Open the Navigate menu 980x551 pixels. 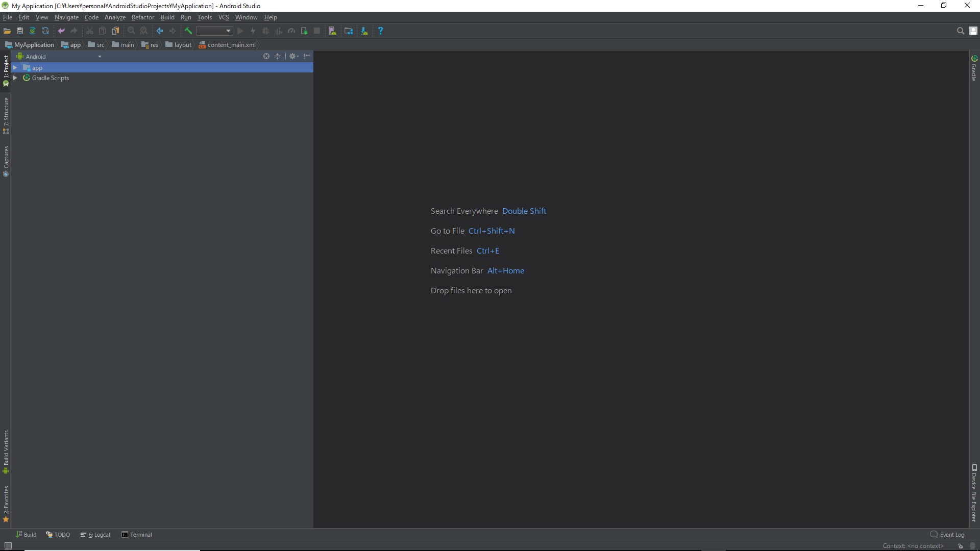pyautogui.click(x=66, y=17)
